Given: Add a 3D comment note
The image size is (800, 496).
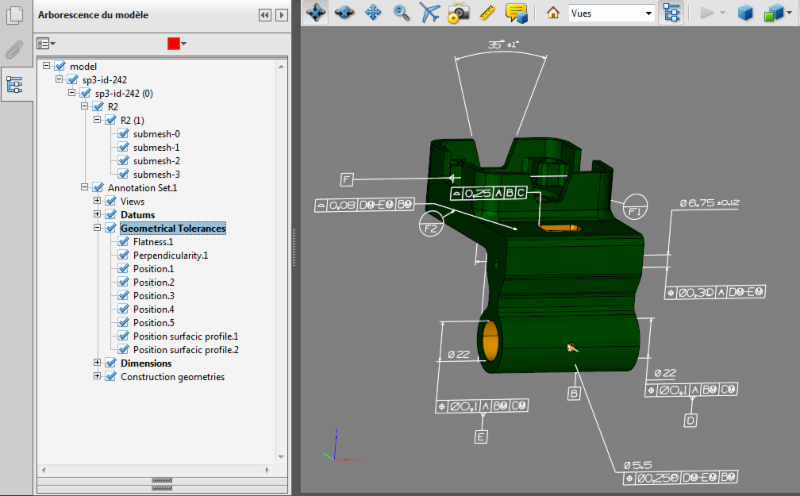Looking at the screenshot, I should pyautogui.click(x=516, y=13).
